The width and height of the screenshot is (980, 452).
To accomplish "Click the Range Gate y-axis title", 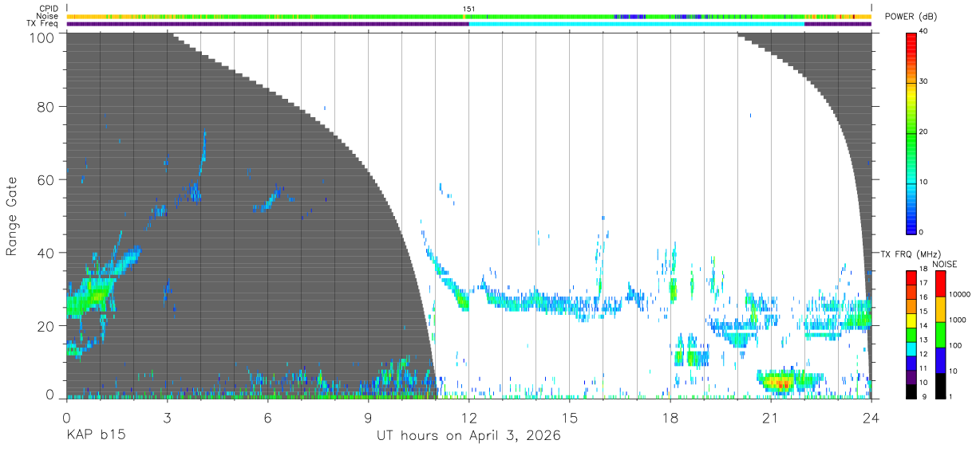I will point(12,215).
